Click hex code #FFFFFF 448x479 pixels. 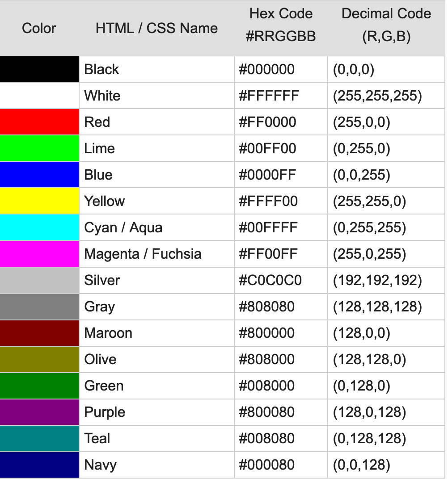click(x=269, y=95)
